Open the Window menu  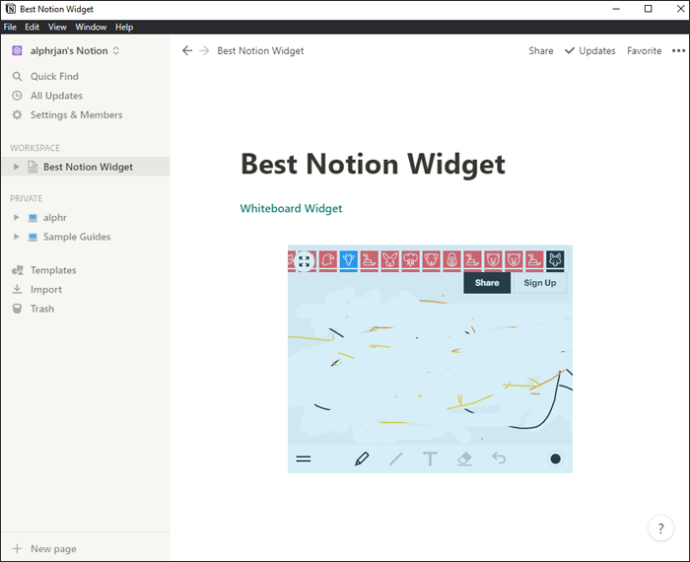tap(91, 27)
